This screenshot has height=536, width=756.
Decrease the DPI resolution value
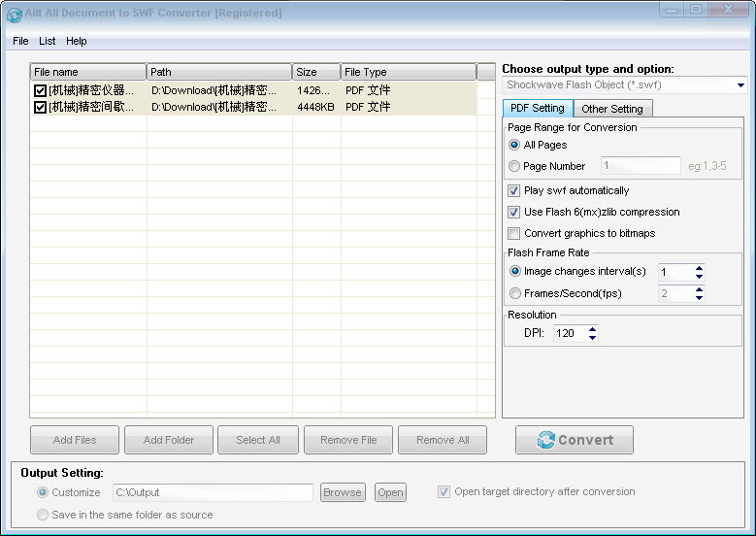coord(593,338)
